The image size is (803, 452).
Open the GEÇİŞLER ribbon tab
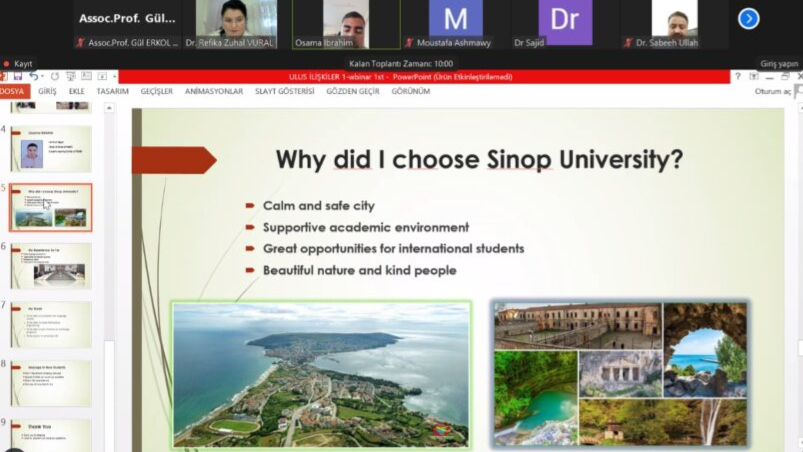coord(157,91)
